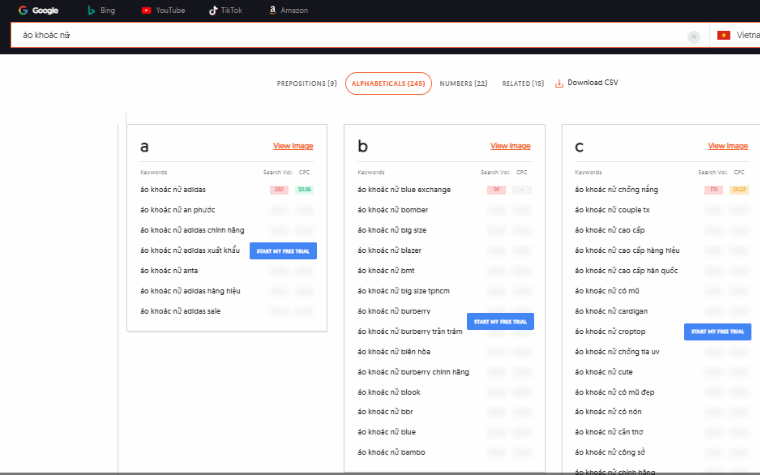Click View Image in the 'a' card
Viewport: 760px width, 475px height.
[x=293, y=146]
